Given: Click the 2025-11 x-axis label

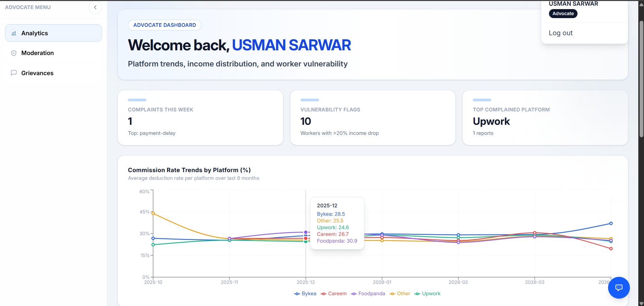Looking at the screenshot, I should pos(229,282).
